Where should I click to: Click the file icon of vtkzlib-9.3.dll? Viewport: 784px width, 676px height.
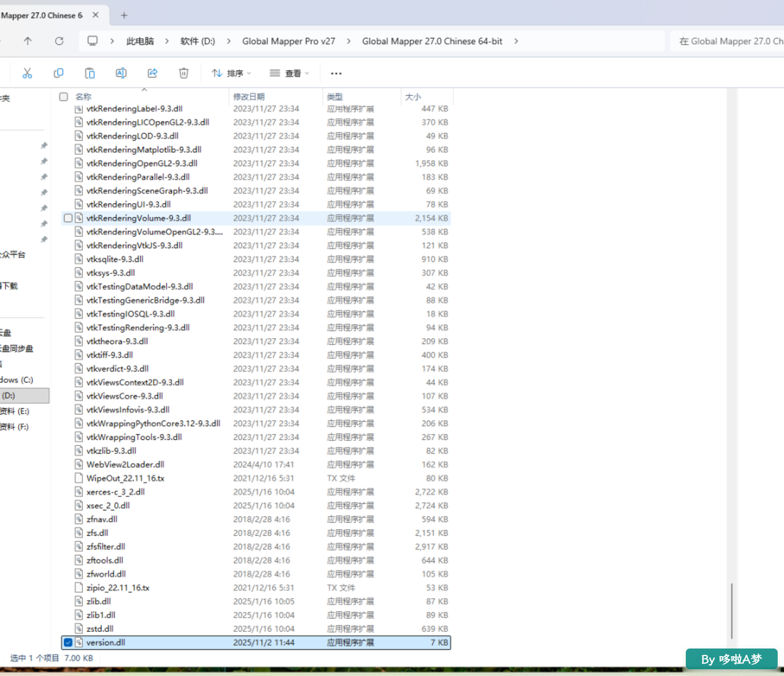79,451
